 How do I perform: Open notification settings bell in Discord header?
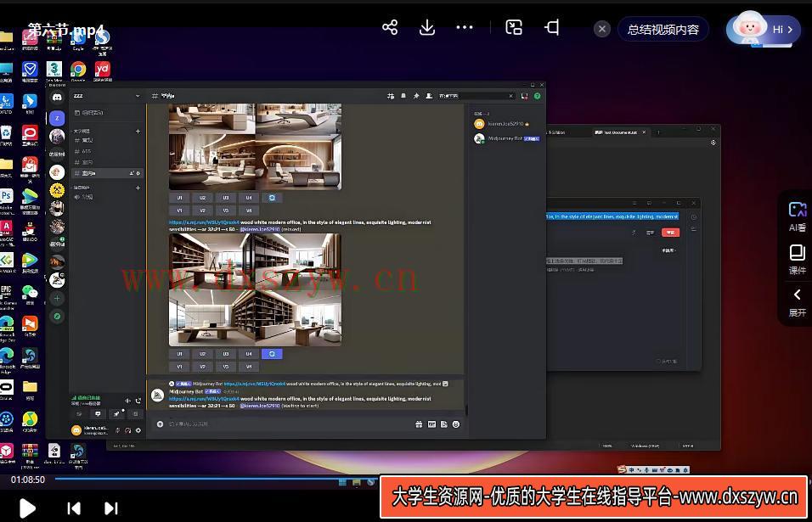tap(403, 96)
